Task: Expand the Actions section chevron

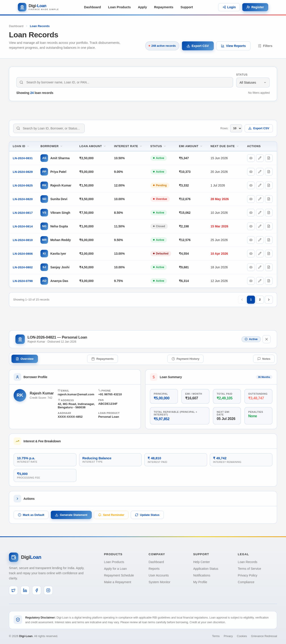Action: pyautogui.click(x=17, y=499)
